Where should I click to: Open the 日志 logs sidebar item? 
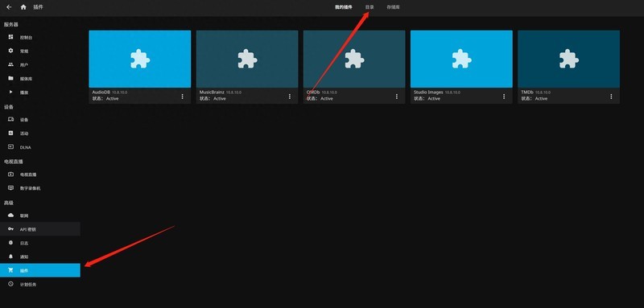pyautogui.click(x=40, y=243)
